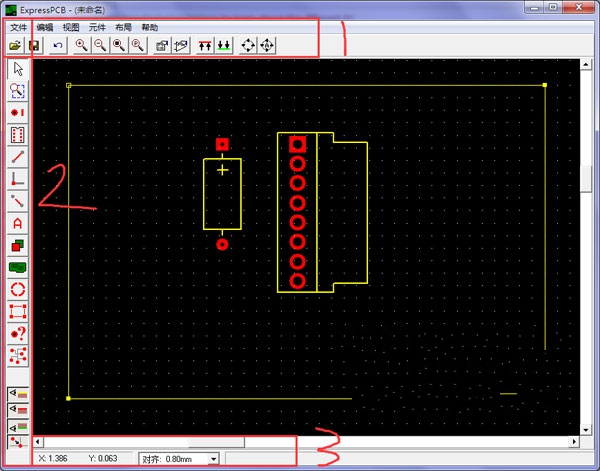The image size is (600, 471).
Task: Select the square red pad above the capacitor
Action: click(x=222, y=145)
